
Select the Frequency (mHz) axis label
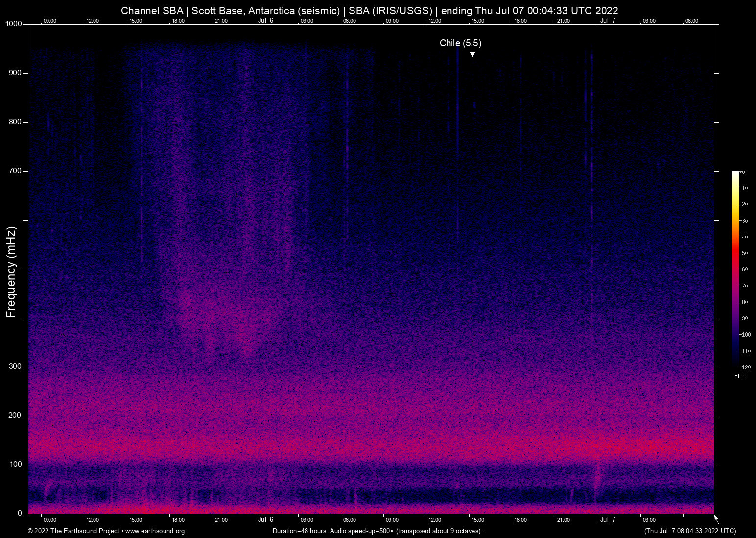click(x=10, y=269)
